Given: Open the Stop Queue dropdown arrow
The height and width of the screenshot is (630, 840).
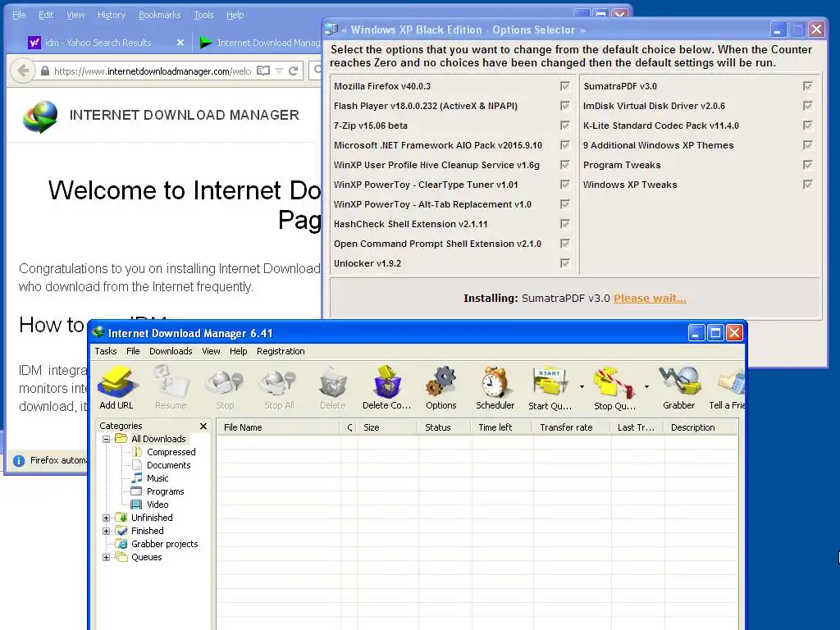Looking at the screenshot, I should (646, 386).
